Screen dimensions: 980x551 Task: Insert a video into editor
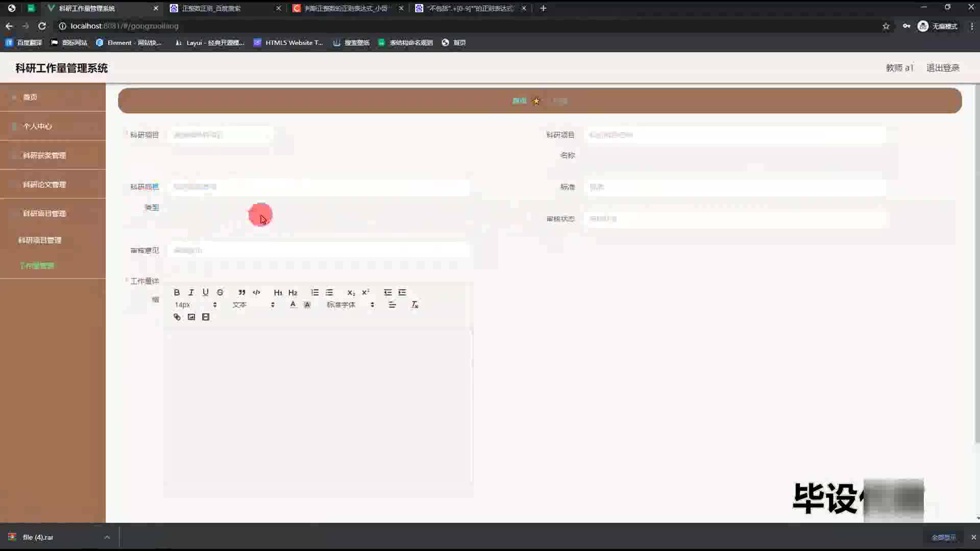pyautogui.click(x=206, y=317)
